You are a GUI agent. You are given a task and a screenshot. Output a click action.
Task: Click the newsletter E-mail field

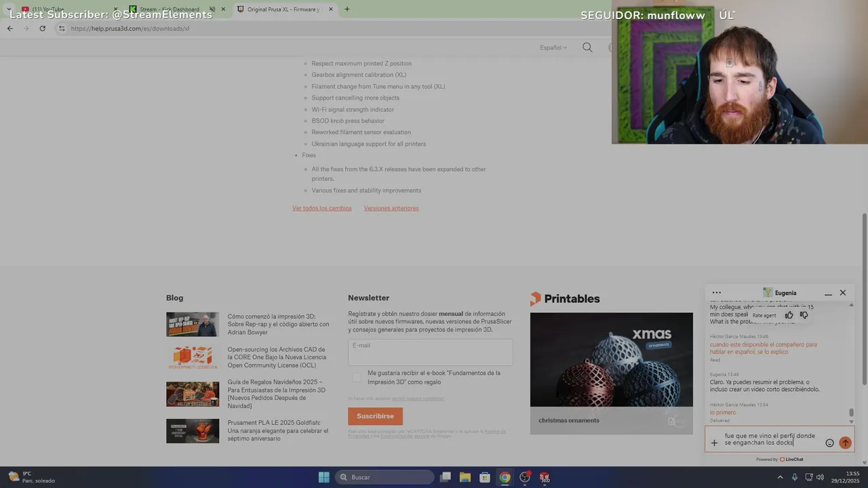click(431, 352)
